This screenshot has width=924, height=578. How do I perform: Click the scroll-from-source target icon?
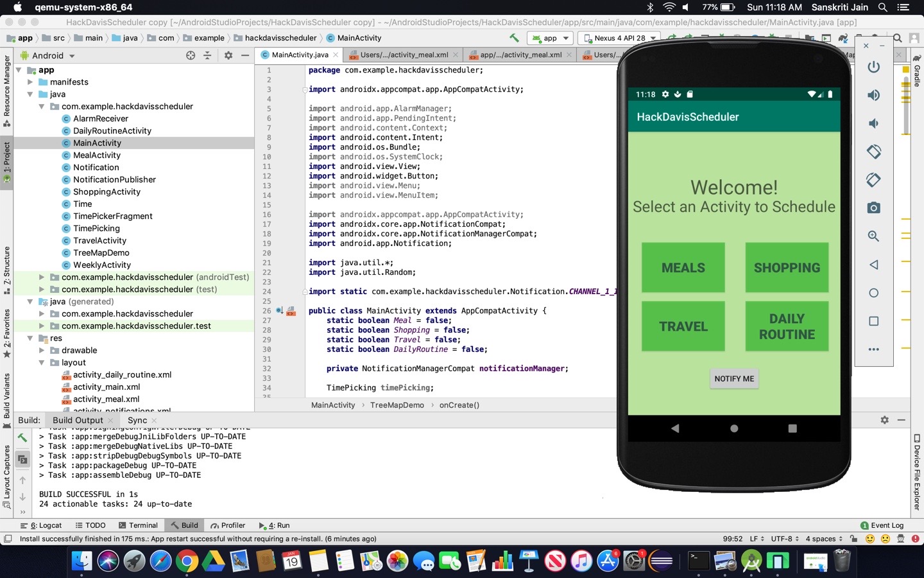click(191, 56)
